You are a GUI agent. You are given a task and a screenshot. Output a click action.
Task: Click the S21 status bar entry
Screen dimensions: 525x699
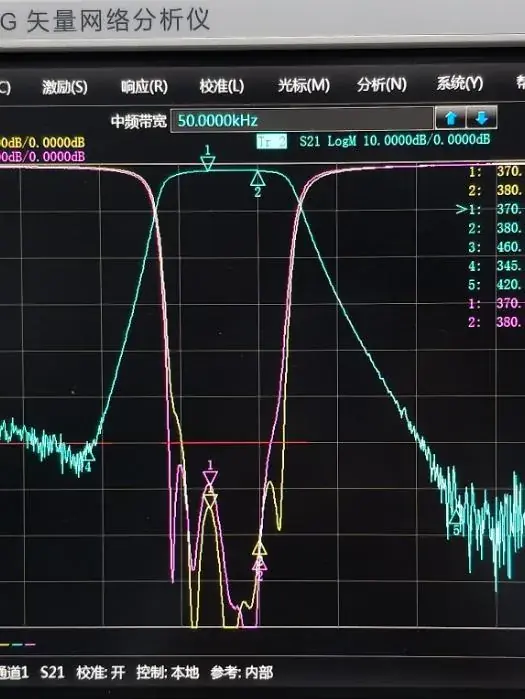coord(52,672)
